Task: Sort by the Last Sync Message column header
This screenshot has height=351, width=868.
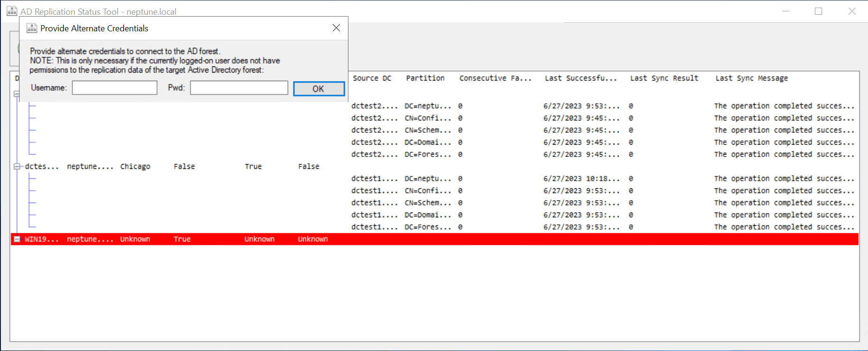Action: tap(751, 78)
